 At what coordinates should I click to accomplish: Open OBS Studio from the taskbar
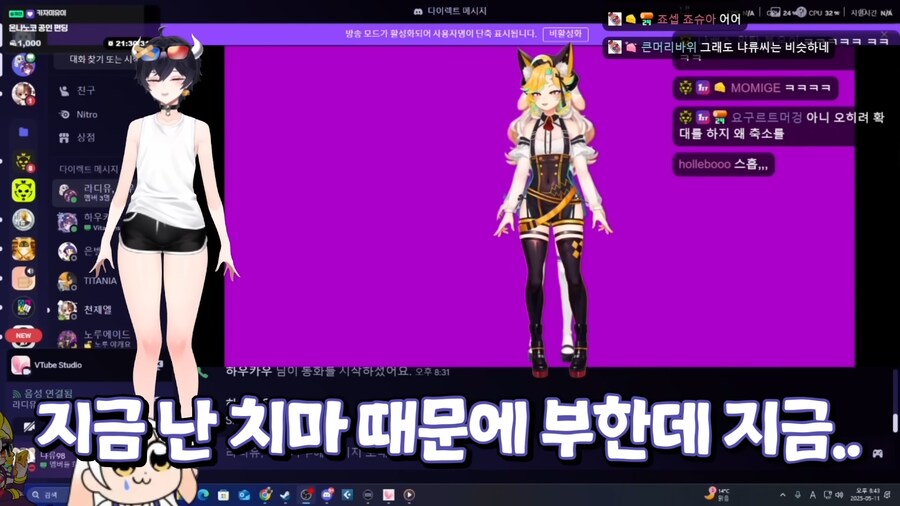point(306,495)
